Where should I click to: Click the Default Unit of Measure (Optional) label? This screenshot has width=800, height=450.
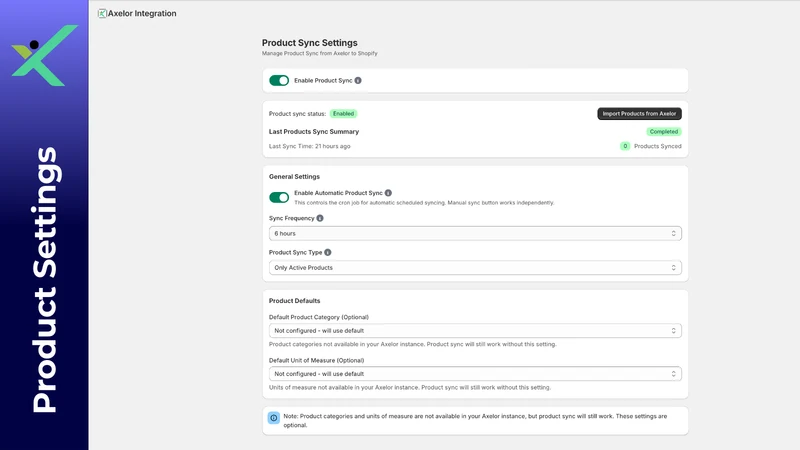click(316, 360)
